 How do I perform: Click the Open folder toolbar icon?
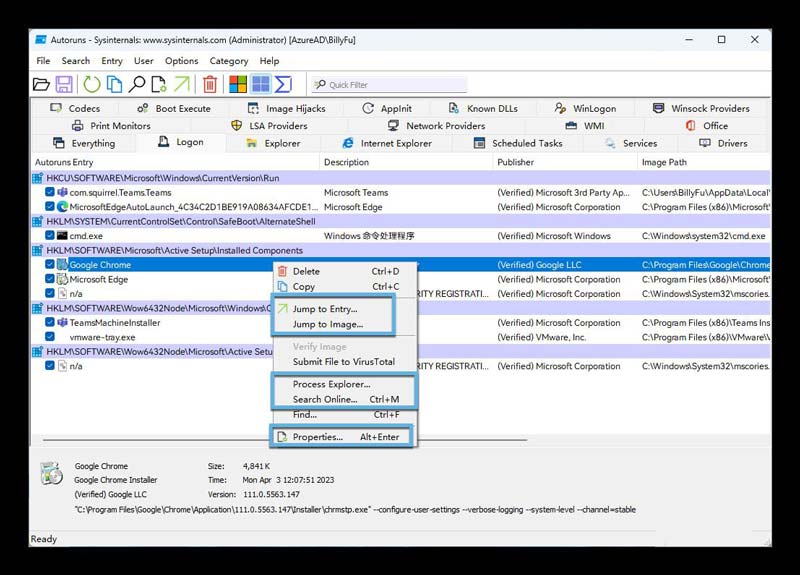tap(41, 84)
